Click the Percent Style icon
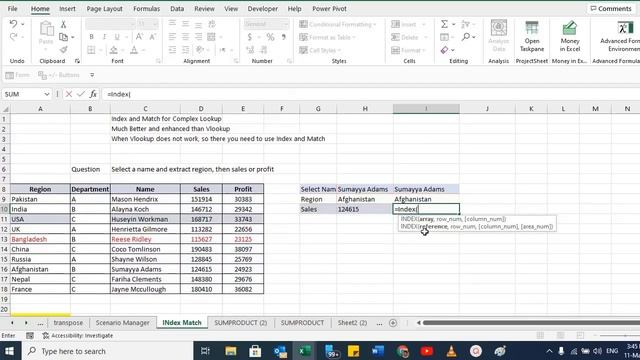Viewport: 640px width, 360px height. (270, 37)
